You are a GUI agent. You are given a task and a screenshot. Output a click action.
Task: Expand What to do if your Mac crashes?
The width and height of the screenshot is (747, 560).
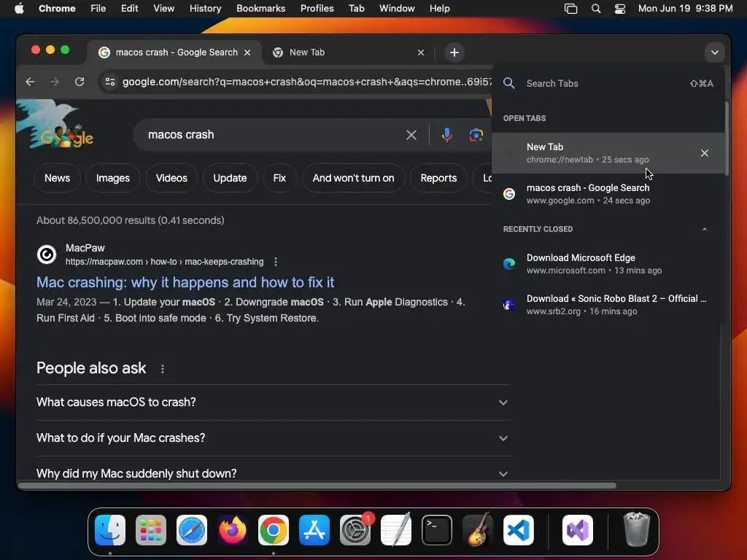[x=274, y=438]
